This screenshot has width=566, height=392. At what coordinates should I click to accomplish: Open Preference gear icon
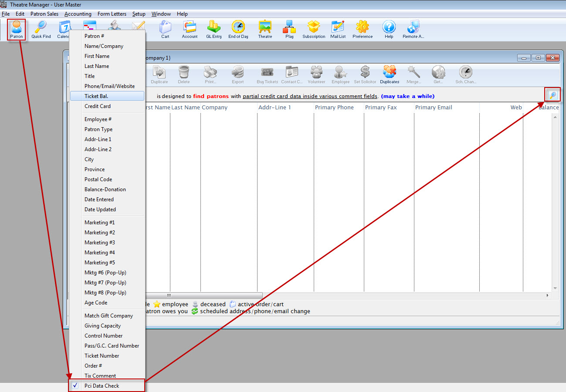(x=363, y=30)
